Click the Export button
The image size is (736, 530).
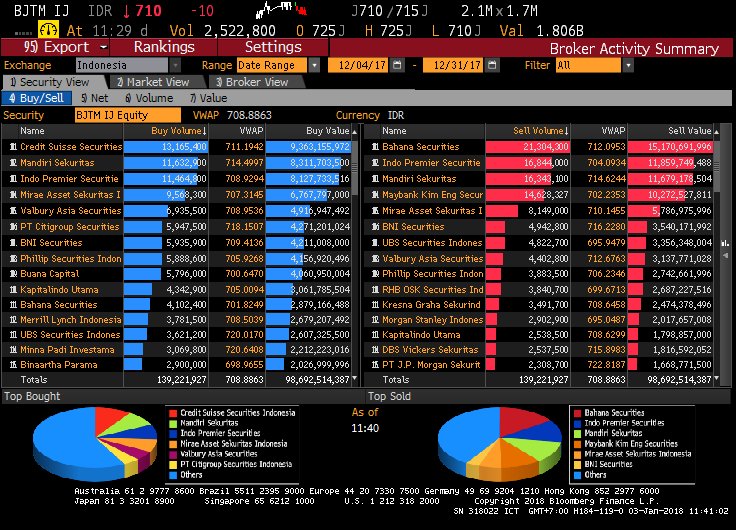(x=55, y=47)
